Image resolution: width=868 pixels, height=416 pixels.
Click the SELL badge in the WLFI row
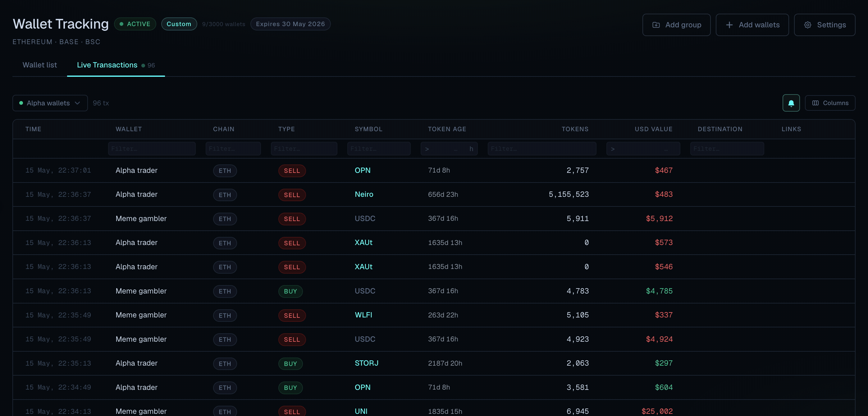point(292,316)
